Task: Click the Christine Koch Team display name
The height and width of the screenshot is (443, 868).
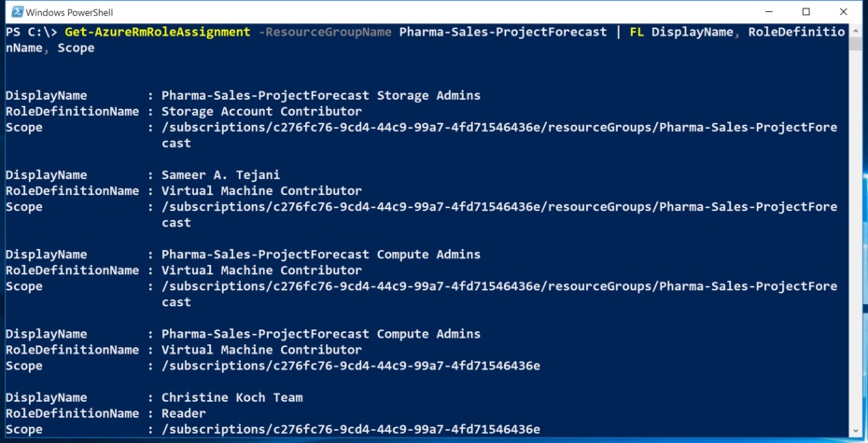Action: pyautogui.click(x=232, y=397)
